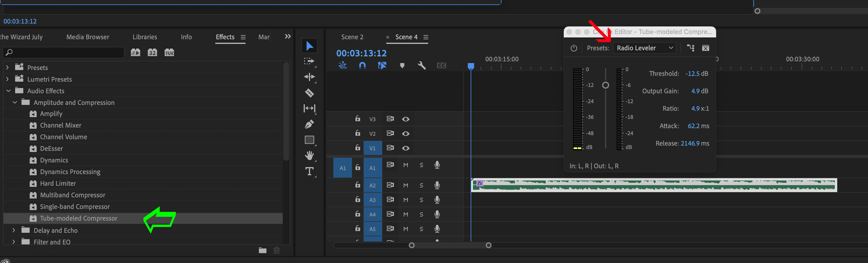Click the Ripple Edit tool
The width and height of the screenshot is (868, 263).
[x=309, y=77]
